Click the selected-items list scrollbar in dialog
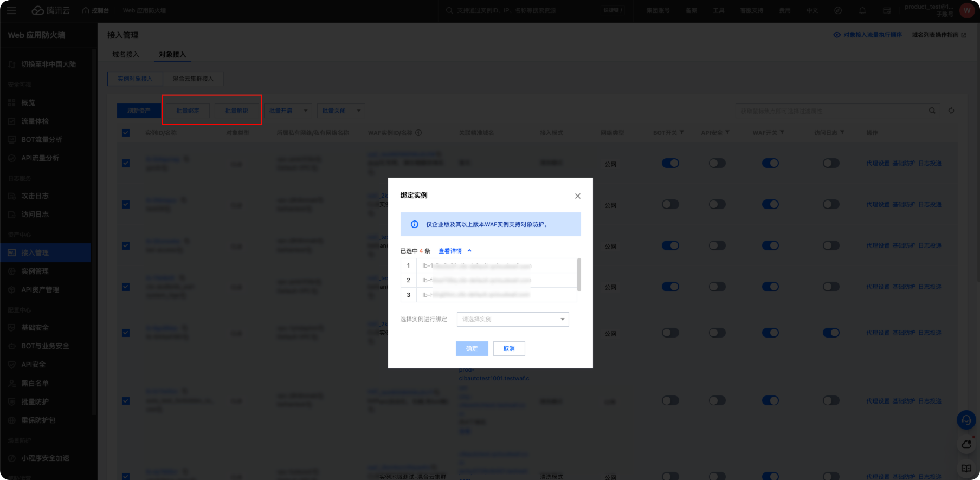The width and height of the screenshot is (980, 480). point(579,275)
